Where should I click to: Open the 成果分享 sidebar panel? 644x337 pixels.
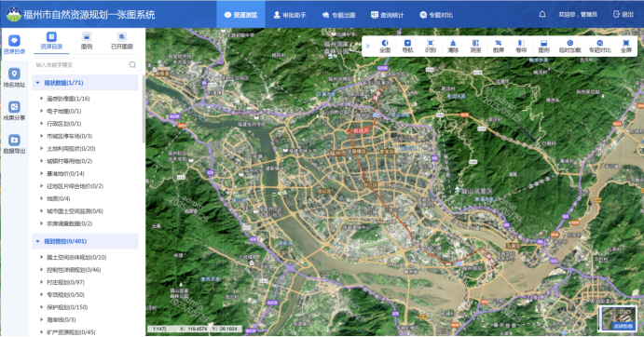pyautogui.click(x=14, y=111)
